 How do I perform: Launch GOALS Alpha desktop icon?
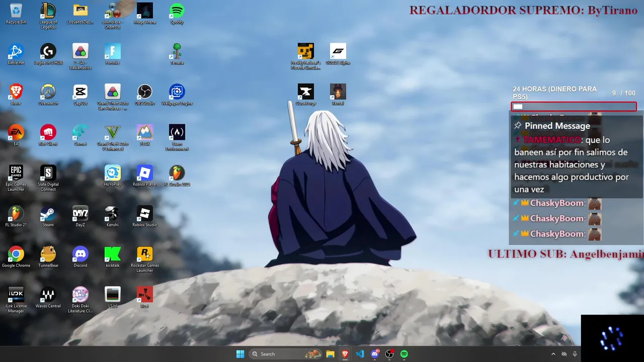point(338,54)
